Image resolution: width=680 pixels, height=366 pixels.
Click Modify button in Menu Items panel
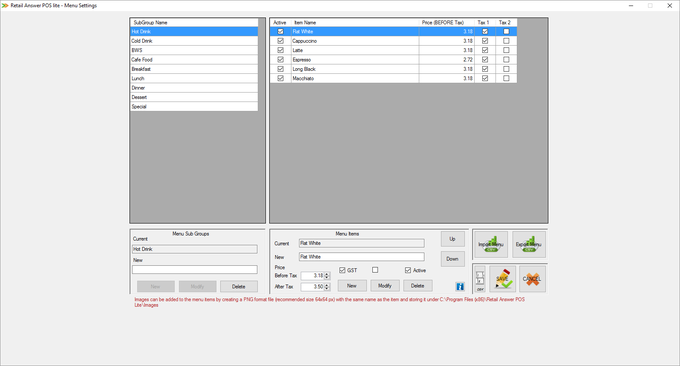pyautogui.click(x=385, y=286)
